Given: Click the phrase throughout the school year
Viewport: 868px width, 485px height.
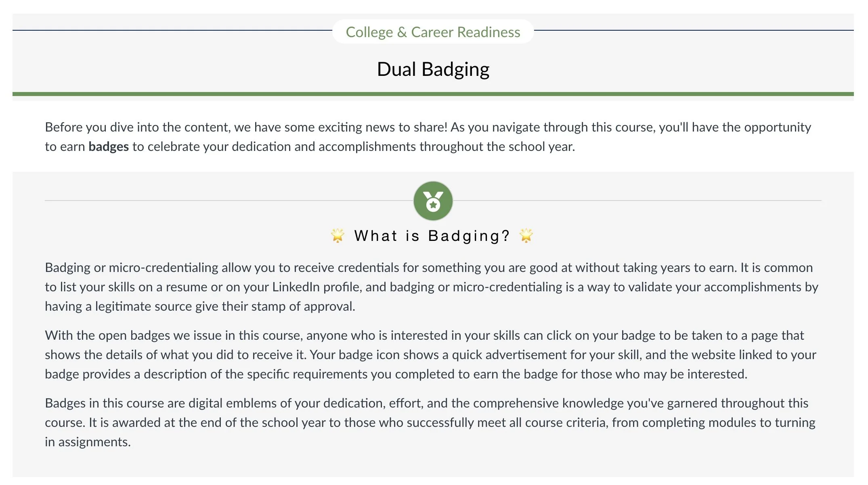Looking at the screenshot, I should (x=497, y=146).
